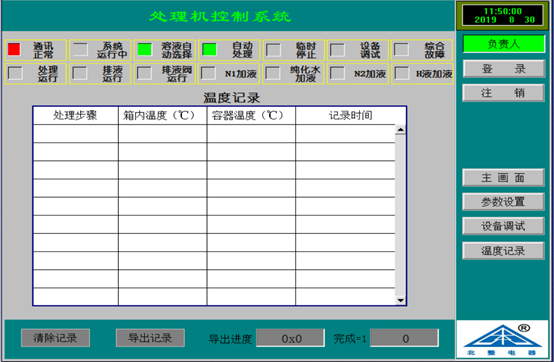Click the date and time display
This screenshot has width=554, height=362.
click(x=503, y=16)
